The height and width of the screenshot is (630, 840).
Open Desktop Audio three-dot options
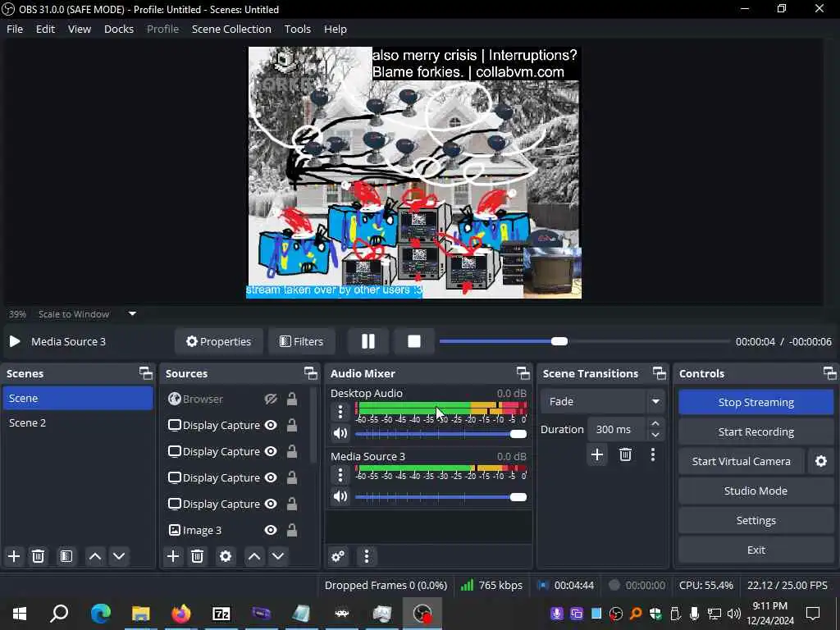pos(340,412)
